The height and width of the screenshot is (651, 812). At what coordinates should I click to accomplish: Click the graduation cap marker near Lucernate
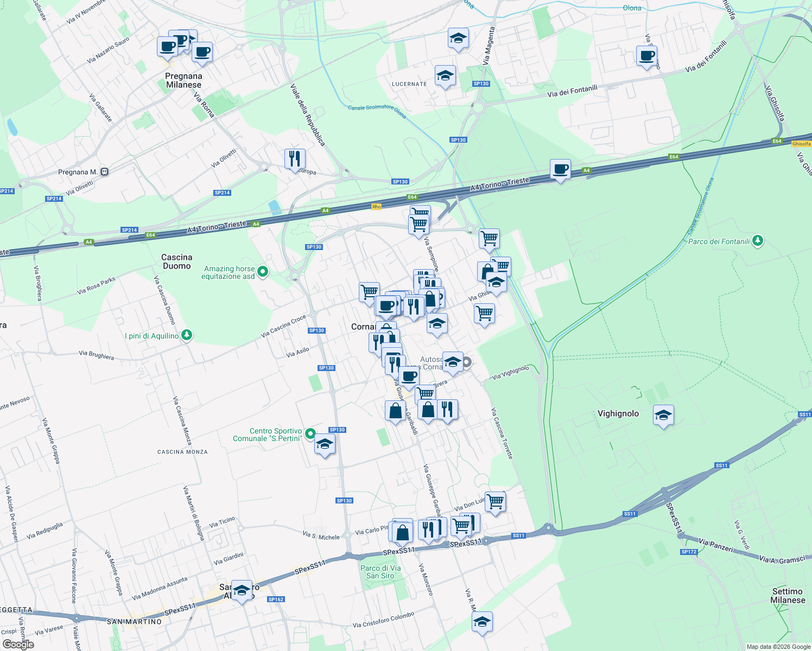click(445, 75)
